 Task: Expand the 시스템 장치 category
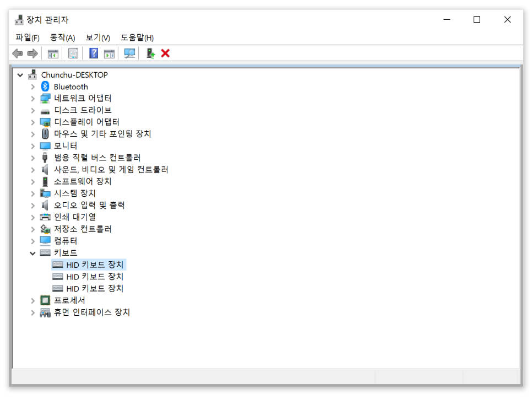click(32, 194)
